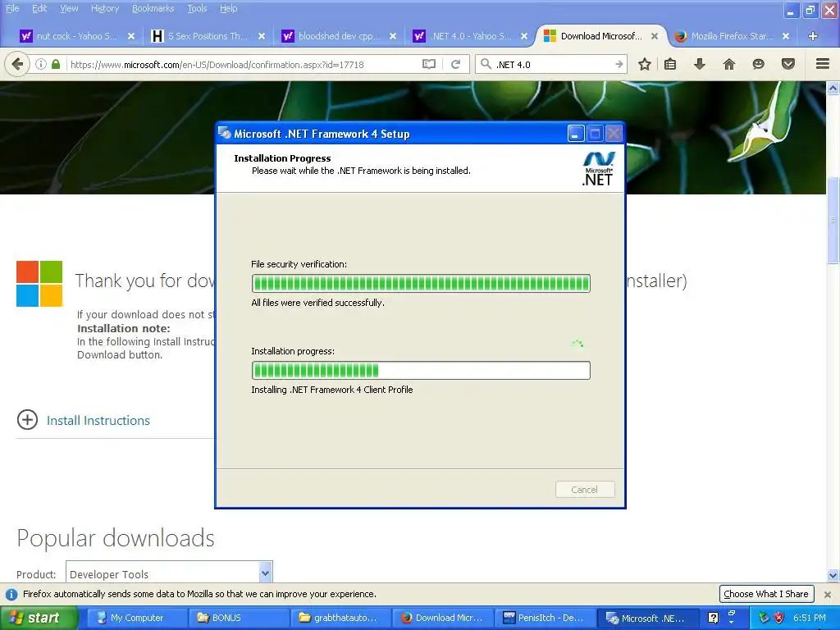Click the 6:51 PM clock

coord(810,618)
